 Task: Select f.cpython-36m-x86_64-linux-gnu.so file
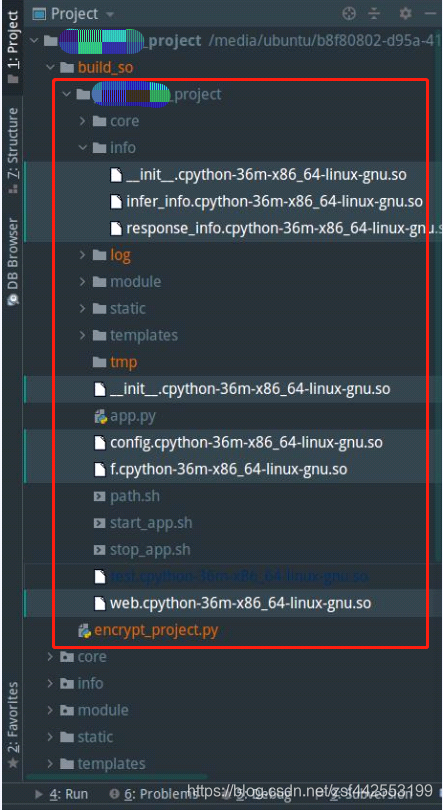click(228, 470)
